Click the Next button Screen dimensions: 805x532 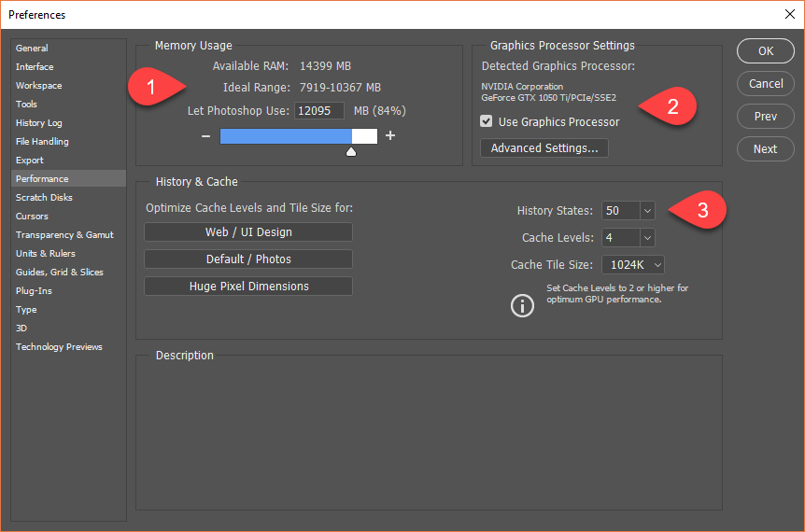pyautogui.click(x=766, y=149)
